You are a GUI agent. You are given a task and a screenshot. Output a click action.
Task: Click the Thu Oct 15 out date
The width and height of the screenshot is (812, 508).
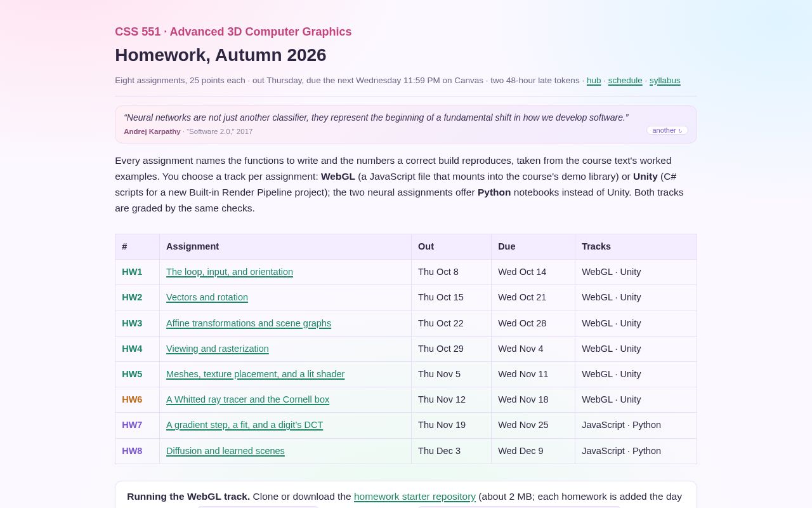(x=441, y=297)
